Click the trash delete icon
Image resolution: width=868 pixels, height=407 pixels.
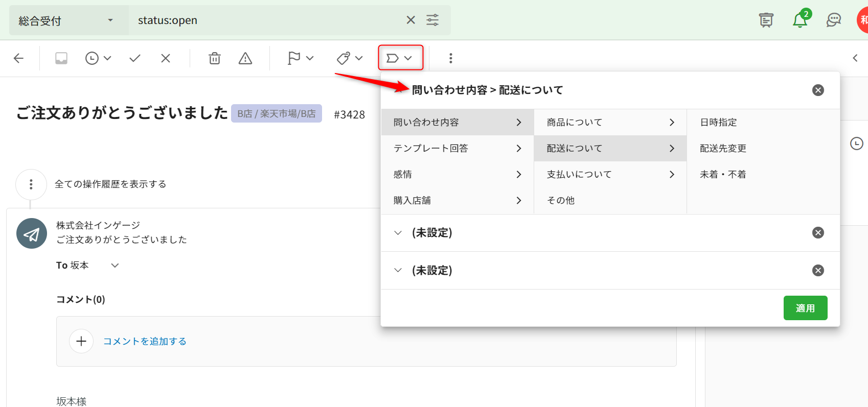(215, 58)
